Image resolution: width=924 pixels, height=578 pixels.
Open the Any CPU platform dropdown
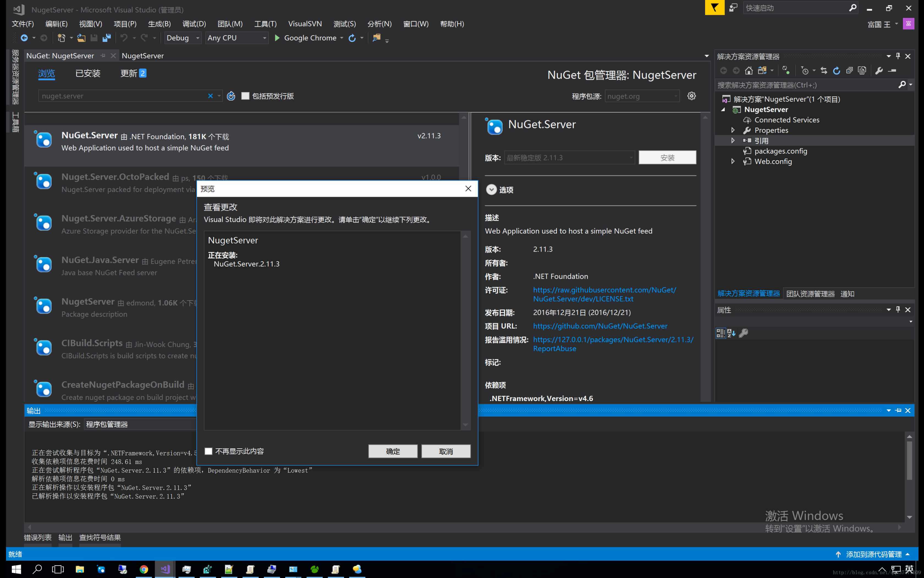[x=237, y=38]
